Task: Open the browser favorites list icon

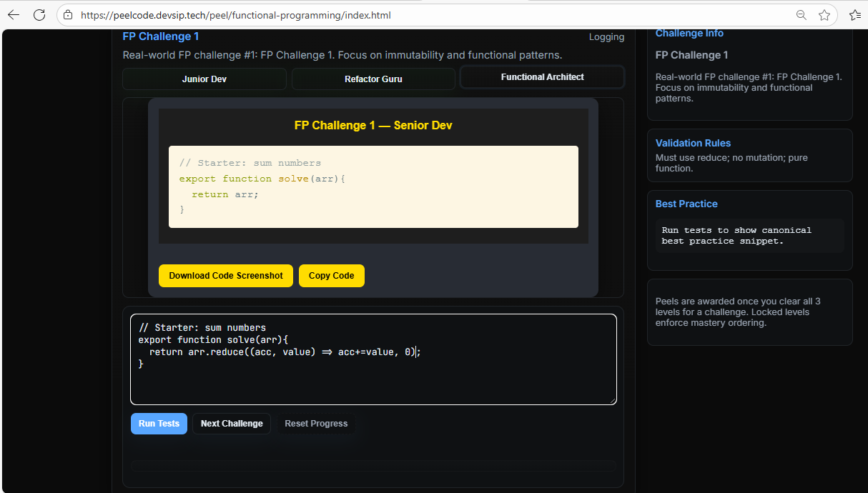Action: (x=855, y=14)
